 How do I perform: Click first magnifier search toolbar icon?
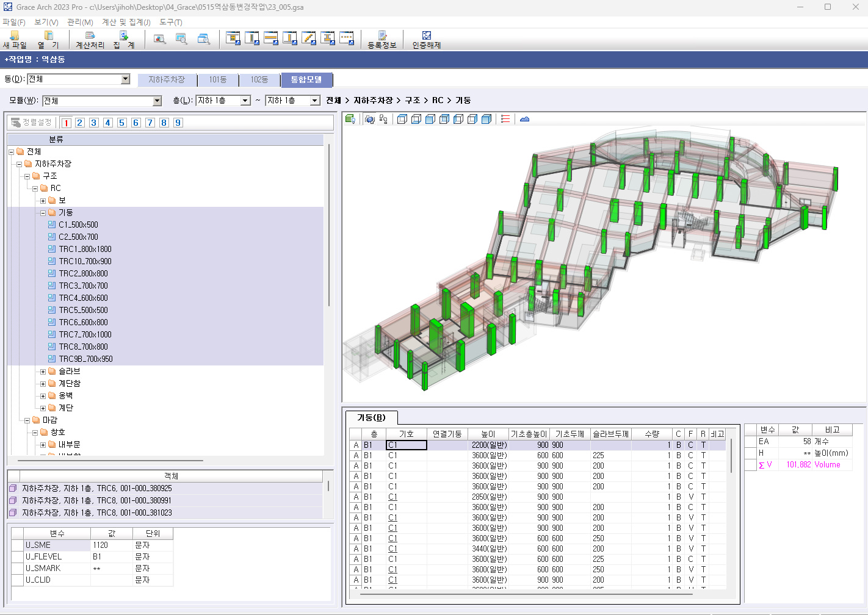160,39
